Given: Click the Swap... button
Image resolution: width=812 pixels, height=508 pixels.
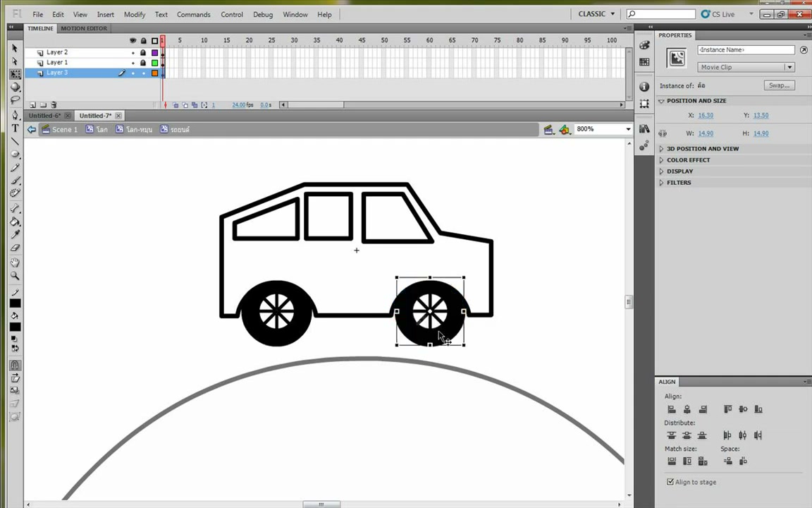Looking at the screenshot, I should (779, 85).
